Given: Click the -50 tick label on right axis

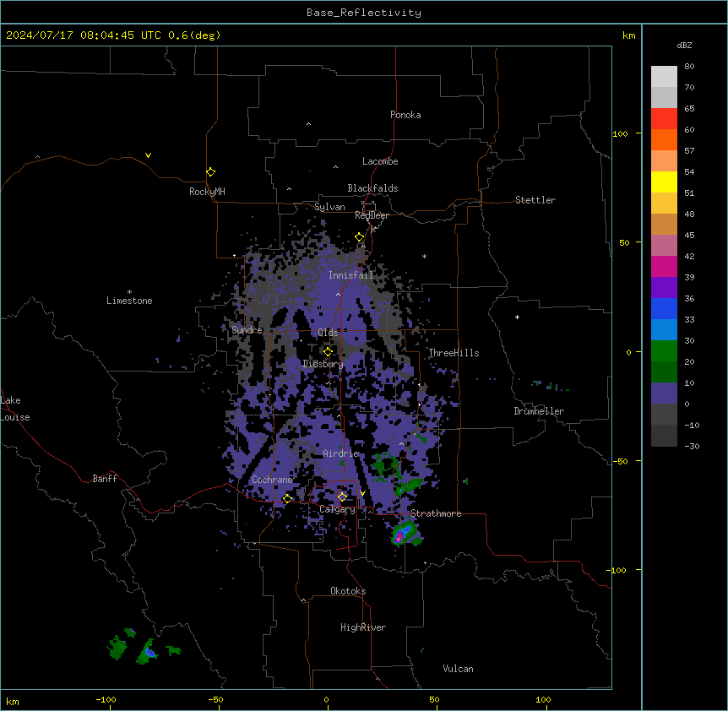Looking at the screenshot, I should 620,461.
